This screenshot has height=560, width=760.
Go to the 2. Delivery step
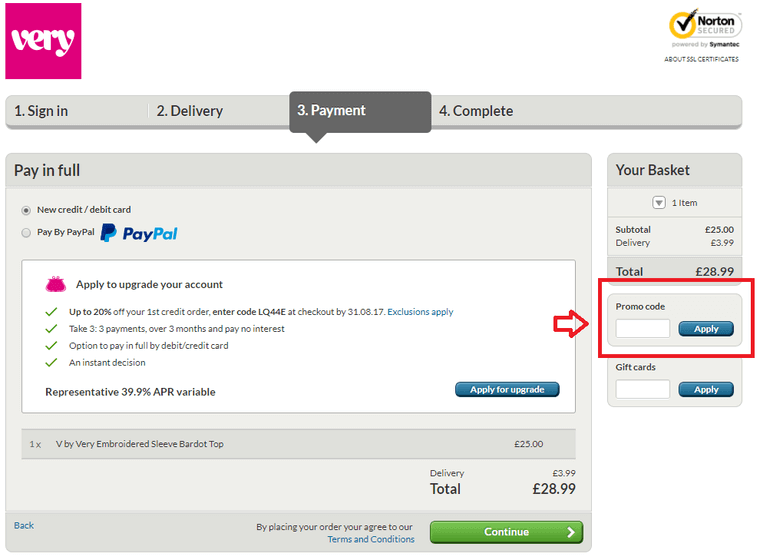[x=190, y=111]
